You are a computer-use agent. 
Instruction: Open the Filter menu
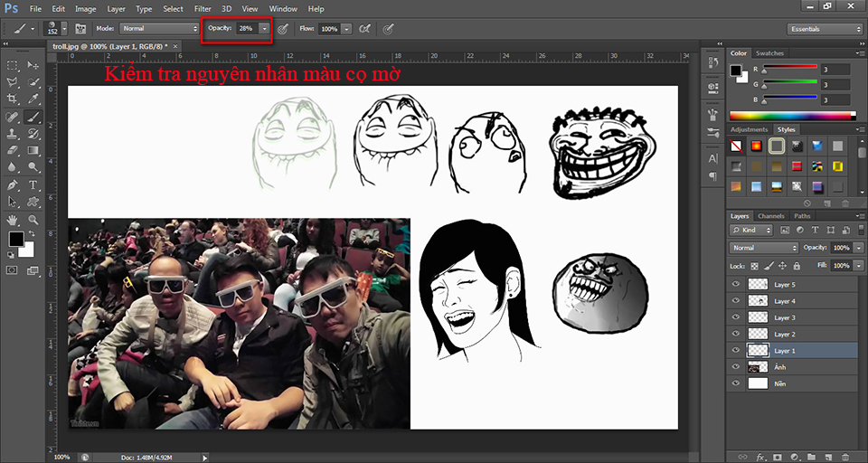coord(203,9)
